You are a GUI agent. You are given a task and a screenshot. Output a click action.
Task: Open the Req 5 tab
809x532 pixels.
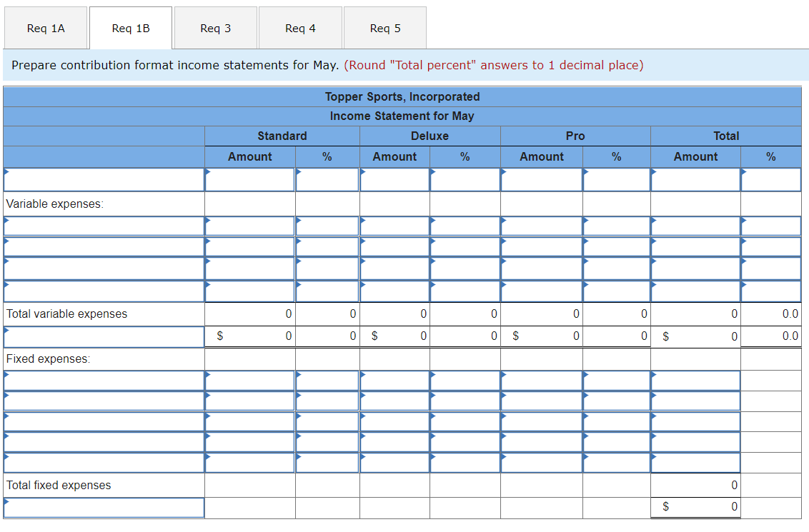[385, 29]
